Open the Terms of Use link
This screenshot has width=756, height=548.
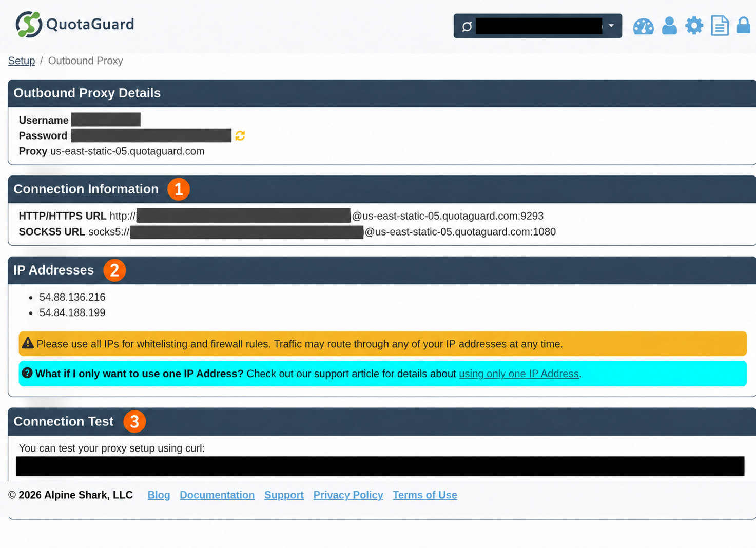(425, 495)
